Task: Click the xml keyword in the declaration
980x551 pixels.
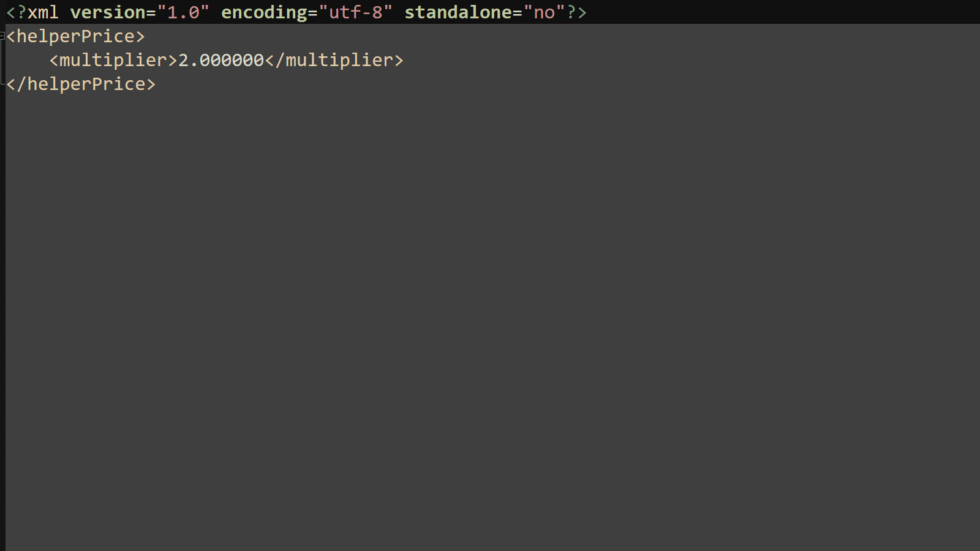Action: tap(43, 12)
